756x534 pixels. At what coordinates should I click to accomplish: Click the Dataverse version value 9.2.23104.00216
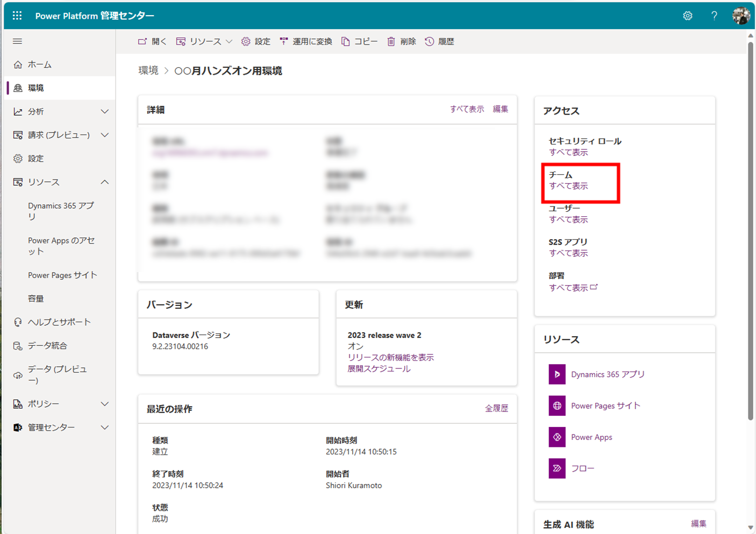click(x=180, y=346)
